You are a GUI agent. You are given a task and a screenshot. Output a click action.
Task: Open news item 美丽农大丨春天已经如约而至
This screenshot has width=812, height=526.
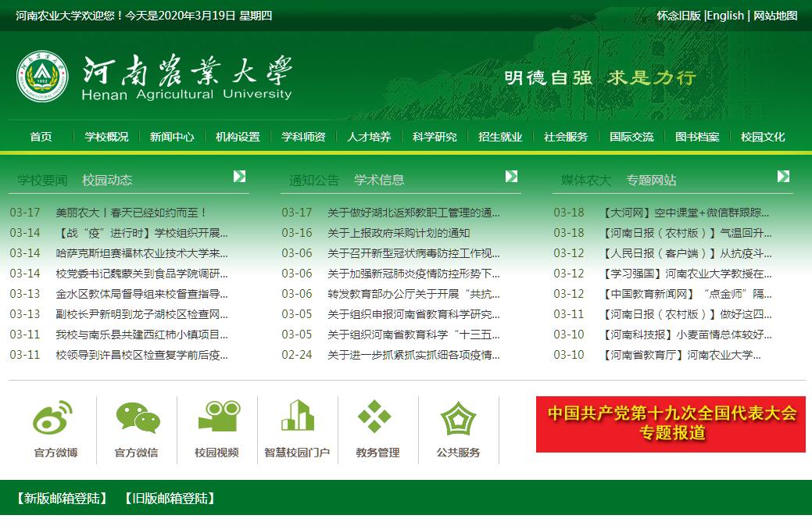[x=131, y=213]
